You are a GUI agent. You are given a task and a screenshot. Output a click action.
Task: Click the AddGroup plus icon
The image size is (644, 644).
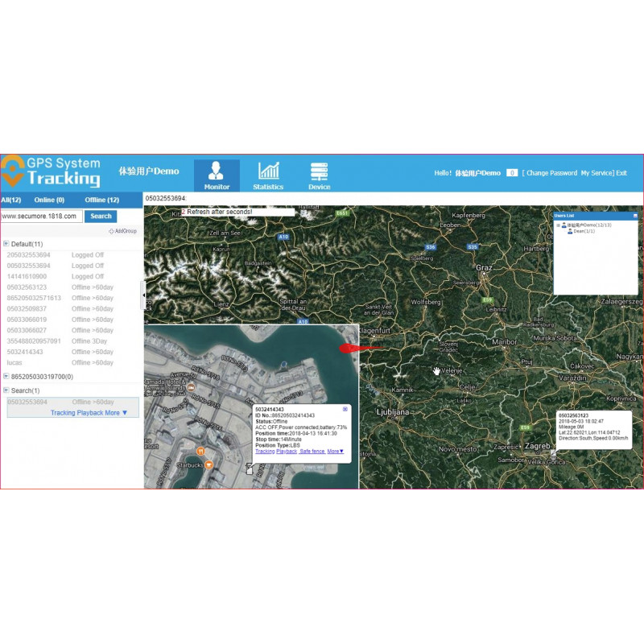[112, 231]
